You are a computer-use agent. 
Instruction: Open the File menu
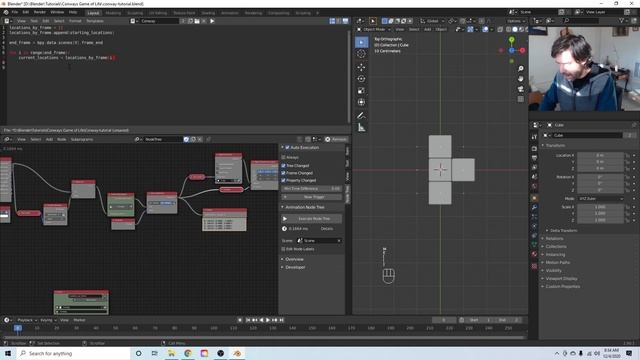[15, 12]
